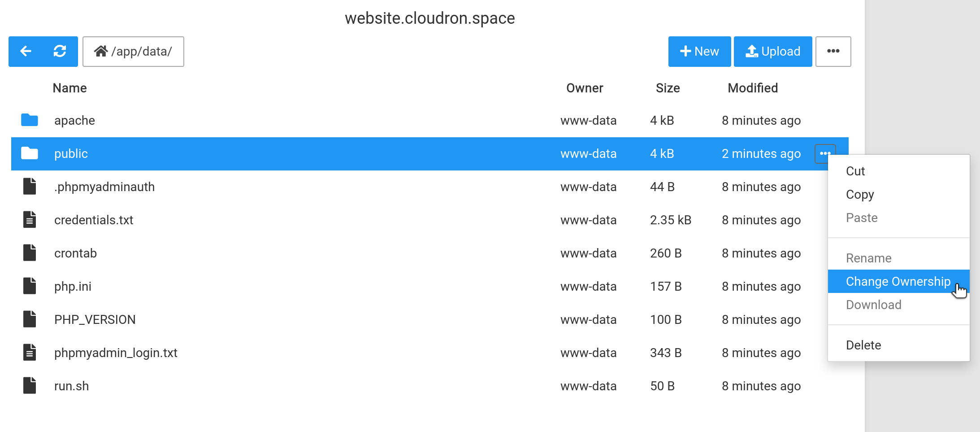Click the phpmyadmin_login.txt file icon
This screenshot has width=980, height=432.
[30, 353]
